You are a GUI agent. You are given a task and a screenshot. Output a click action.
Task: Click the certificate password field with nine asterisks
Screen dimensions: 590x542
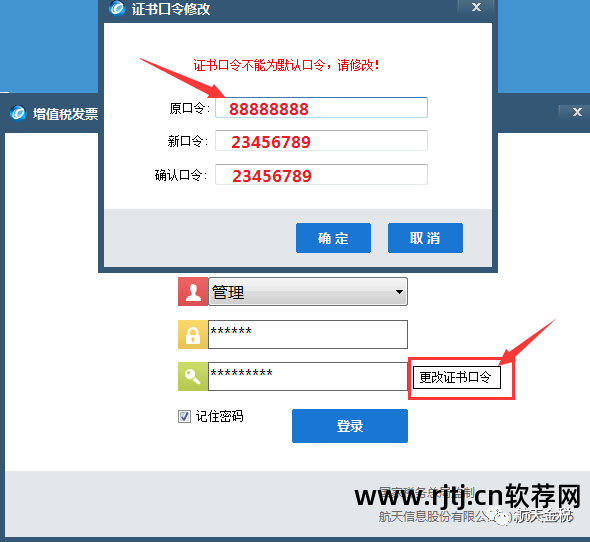[x=308, y=376]
